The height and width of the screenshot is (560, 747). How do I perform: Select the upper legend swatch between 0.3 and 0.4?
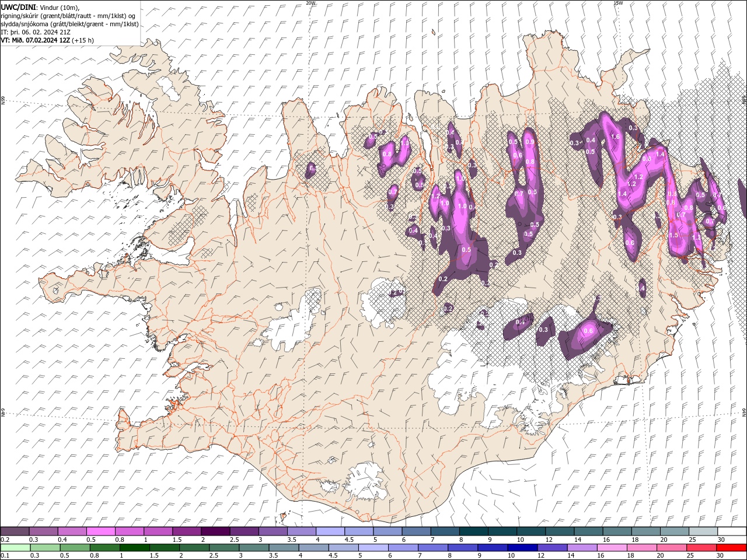point(44,531)
